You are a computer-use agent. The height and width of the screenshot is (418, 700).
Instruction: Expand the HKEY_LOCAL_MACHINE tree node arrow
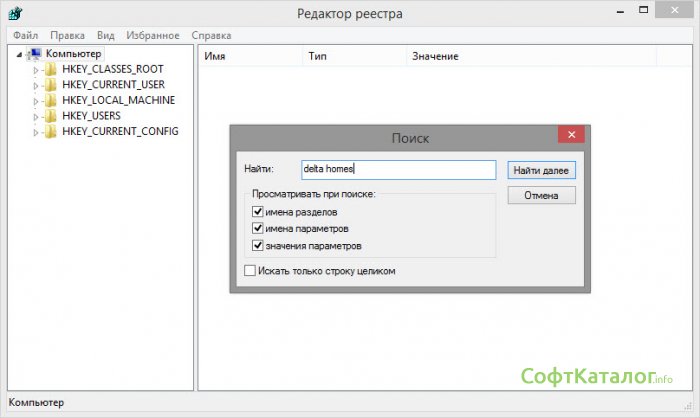point(36,101)
